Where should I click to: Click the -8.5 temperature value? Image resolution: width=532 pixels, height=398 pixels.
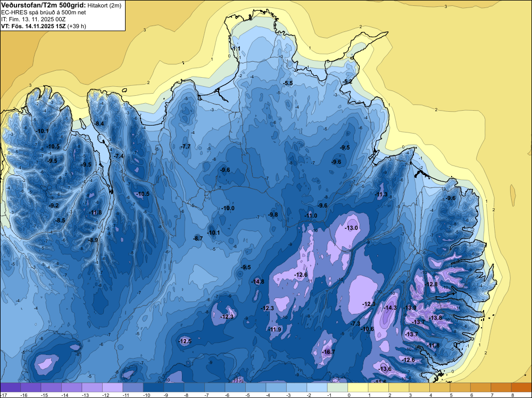pyautogui.click(x=60, y=220)
